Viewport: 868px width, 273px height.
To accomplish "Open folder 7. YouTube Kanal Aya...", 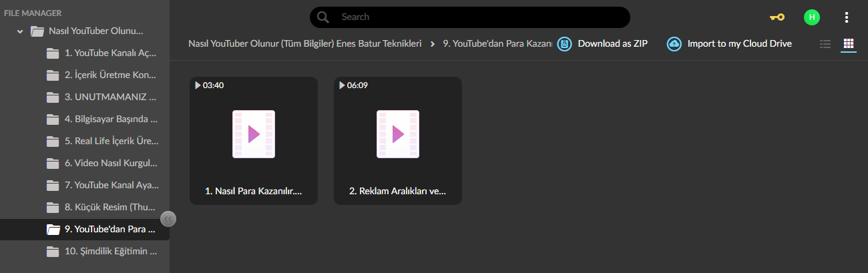I will (112, 186).
